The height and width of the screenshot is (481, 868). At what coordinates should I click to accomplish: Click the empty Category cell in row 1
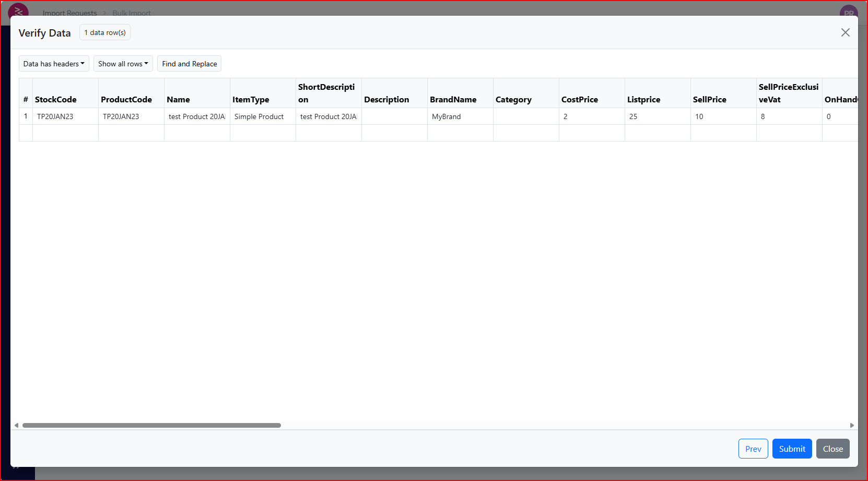pos(525,116)
